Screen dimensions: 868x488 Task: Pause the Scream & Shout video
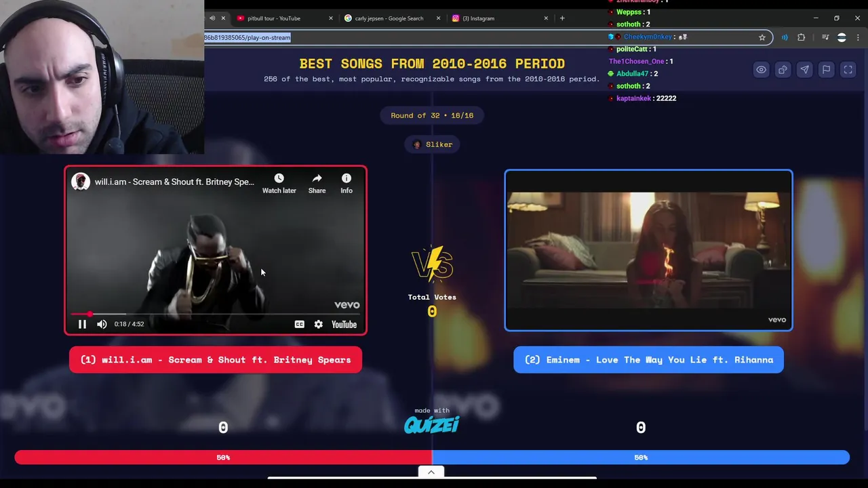click(x=82, y=324)
